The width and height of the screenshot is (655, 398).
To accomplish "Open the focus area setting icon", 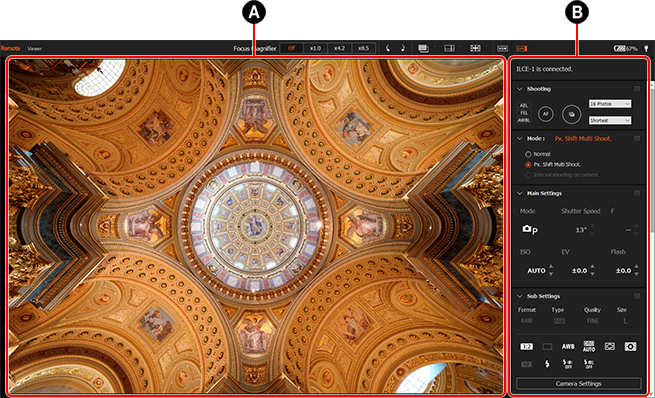I will pos(609,347).
